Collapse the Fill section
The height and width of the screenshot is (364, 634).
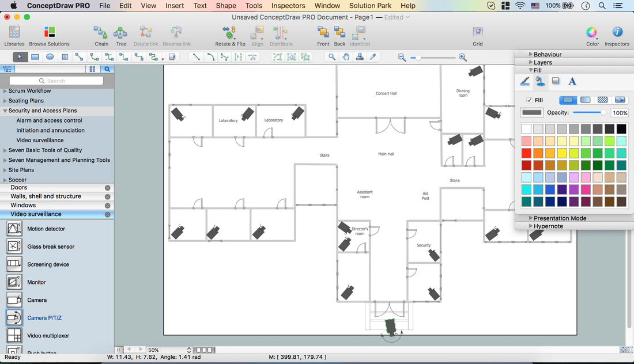tap(530, 70)
